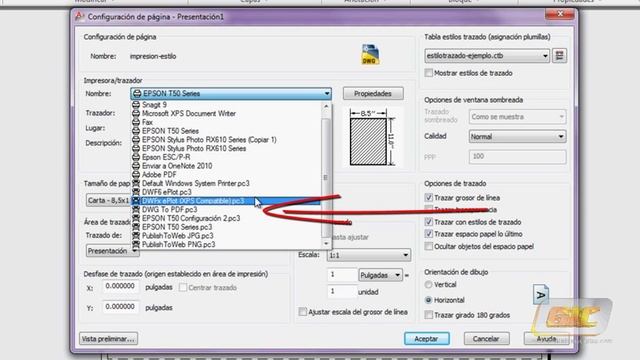Open Calidad Normal dropdown

(x=517, y=137)
